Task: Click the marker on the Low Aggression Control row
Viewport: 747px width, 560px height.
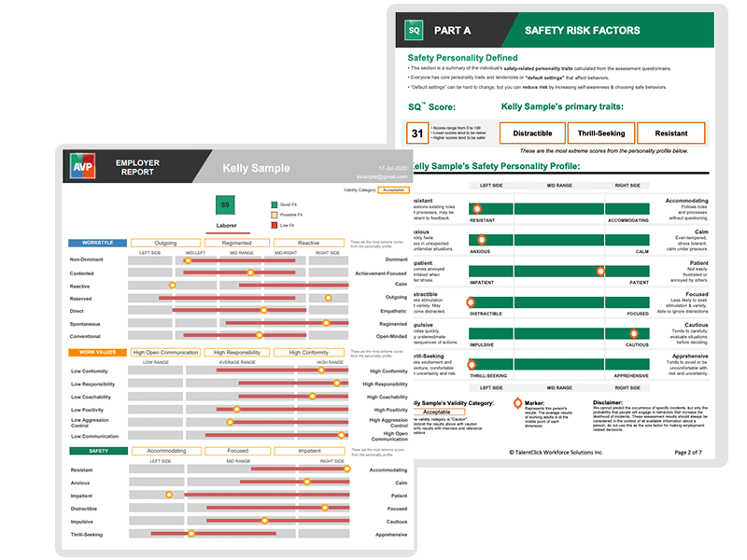Action: pyautogui.click(x=230, y=422)
